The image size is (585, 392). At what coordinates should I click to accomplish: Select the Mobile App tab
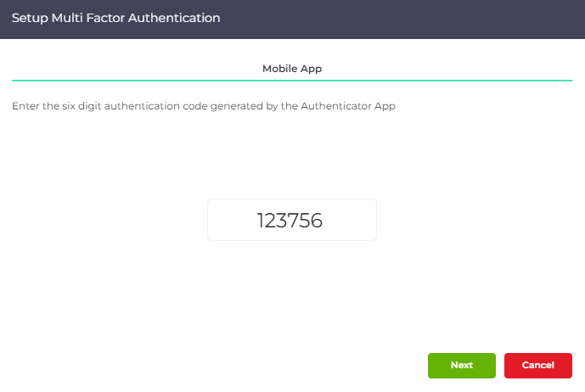292,69
